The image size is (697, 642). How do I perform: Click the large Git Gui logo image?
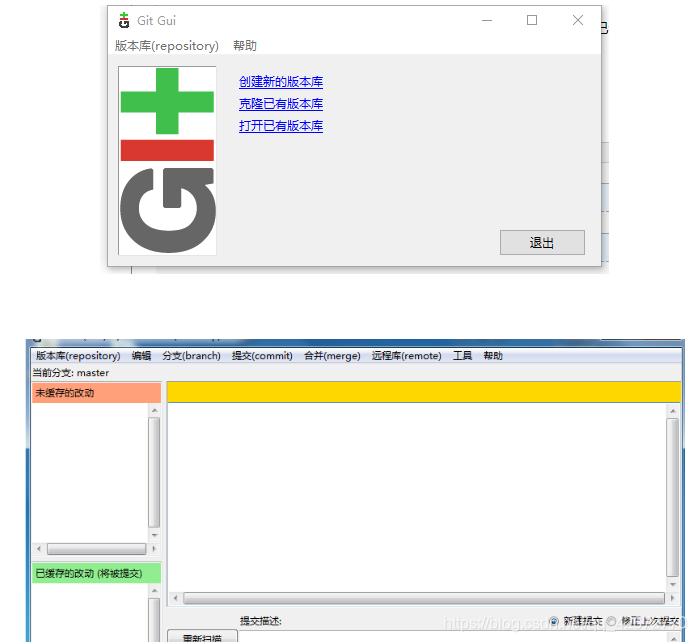point(167,160)
